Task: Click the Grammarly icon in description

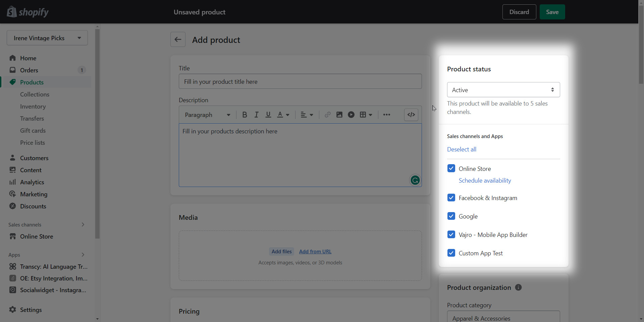Action: tap(415, 180)
